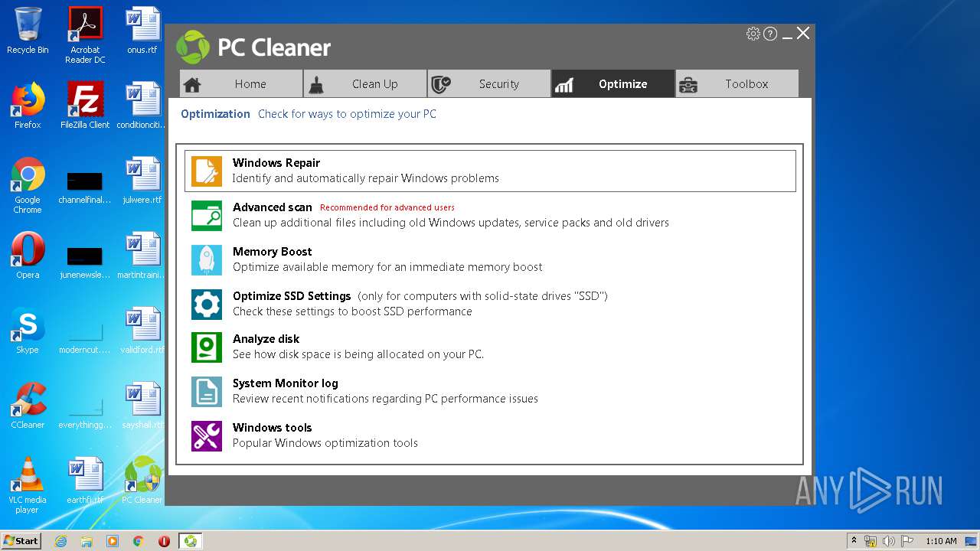Click the Windows Repair title
This screenshot has width=980, height=551.
coord(276,163)
